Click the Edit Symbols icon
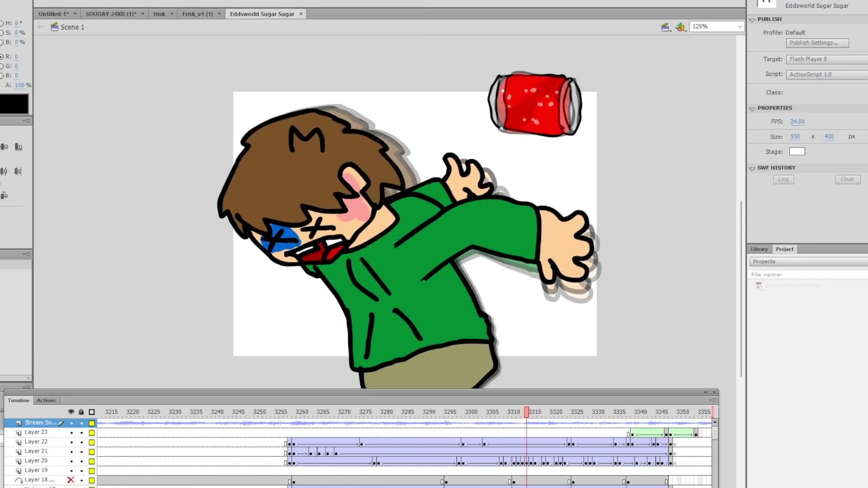Viewport: 868px width, 488px height. [x=680, y=27]
